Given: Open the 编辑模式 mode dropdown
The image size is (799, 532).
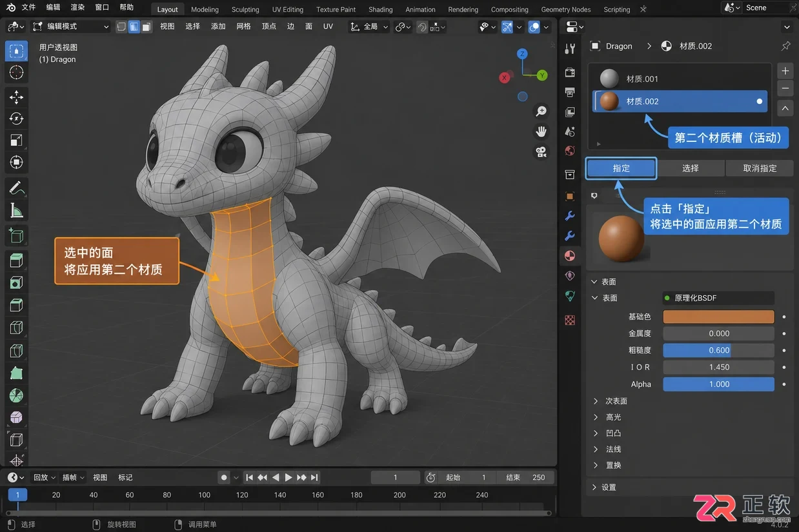Looking at the screenshot, I should pos(71,26).
